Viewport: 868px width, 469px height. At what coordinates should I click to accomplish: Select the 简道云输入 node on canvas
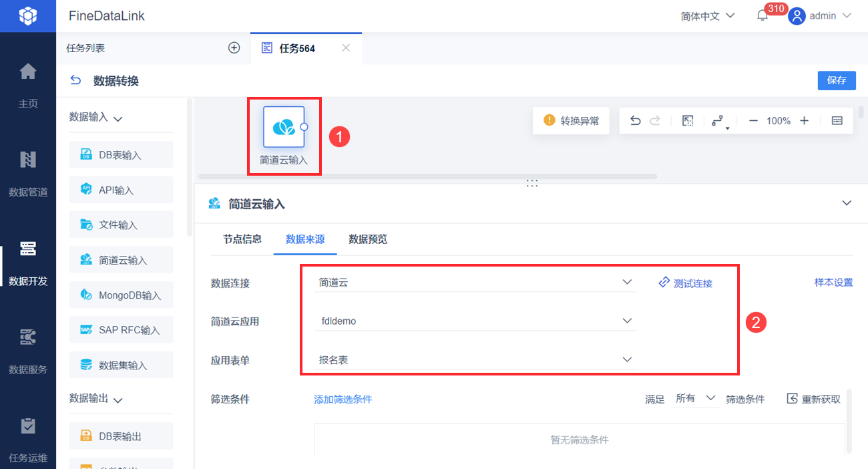coord(284,127)
